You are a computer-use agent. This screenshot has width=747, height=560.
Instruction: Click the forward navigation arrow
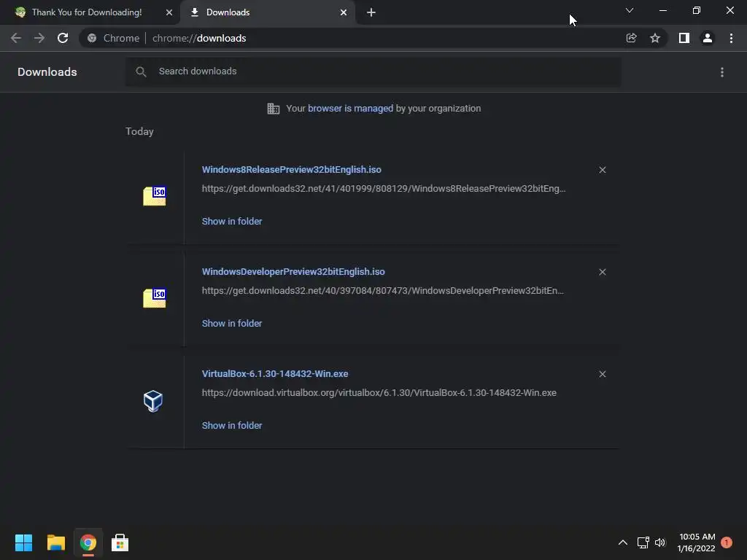click(39, 38)
